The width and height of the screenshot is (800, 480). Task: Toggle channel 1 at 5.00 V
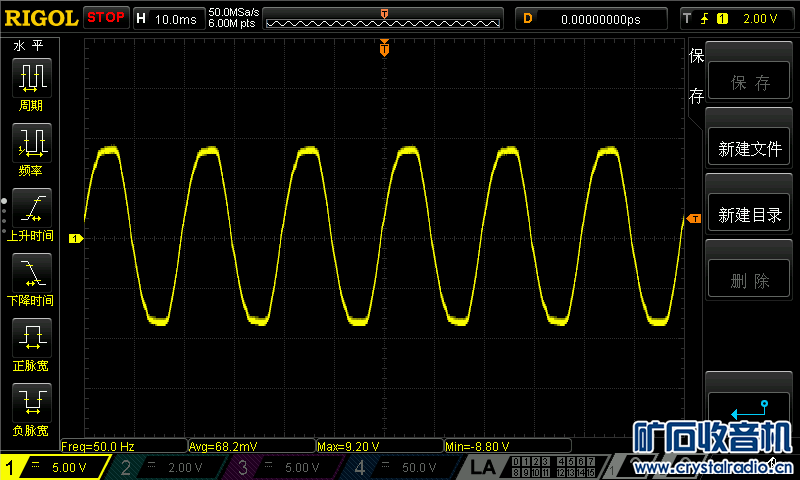52,467
